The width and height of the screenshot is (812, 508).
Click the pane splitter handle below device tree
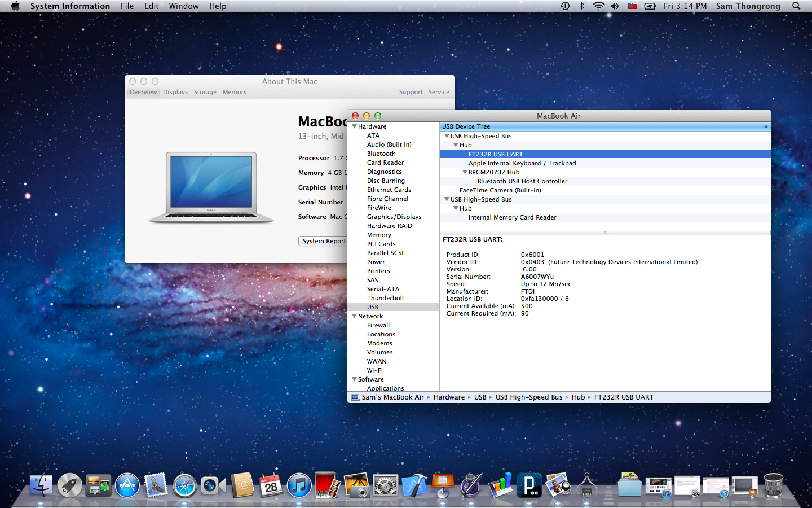click(605, 232)
